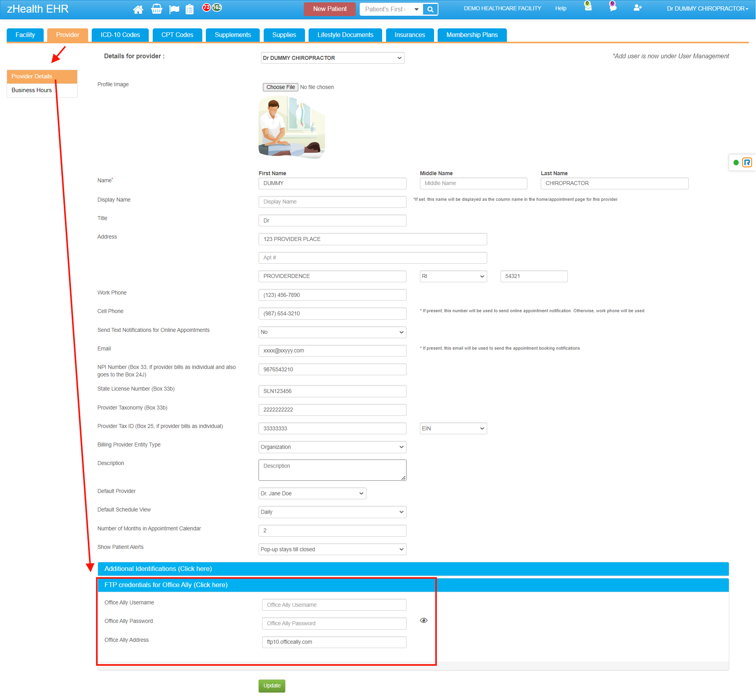Screen dimensions: 756x700
Task: Show the Office Ally password
Action: pos(423,620)
